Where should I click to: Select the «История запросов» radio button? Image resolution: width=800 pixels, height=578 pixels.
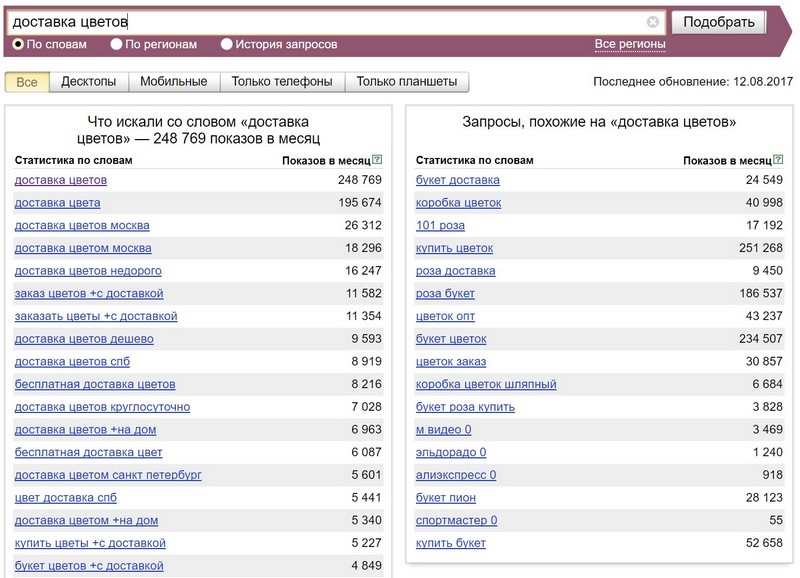click(227, 44)
